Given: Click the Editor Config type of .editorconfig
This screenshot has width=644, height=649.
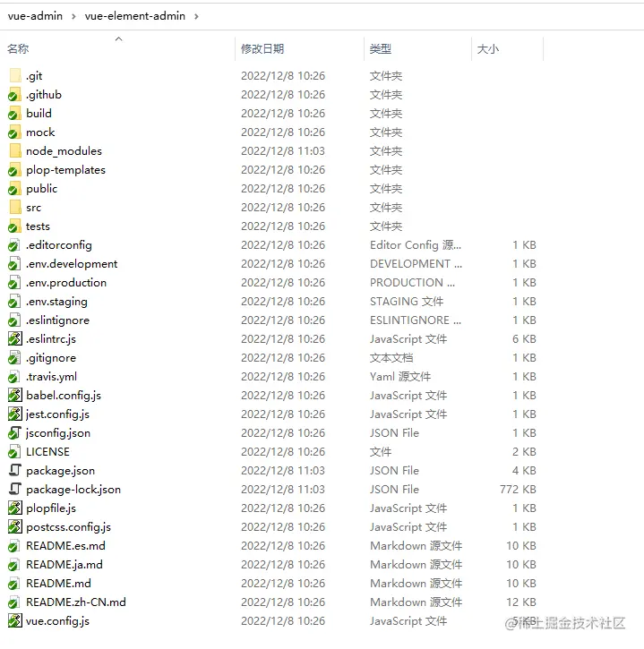Looking at the screenshot, I should click(x=416, y=245).
